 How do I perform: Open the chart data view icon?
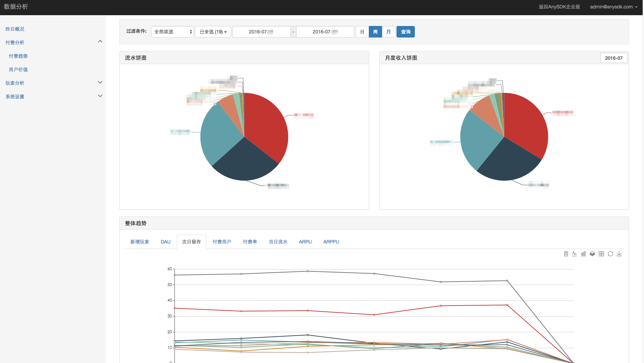(566, 254)
